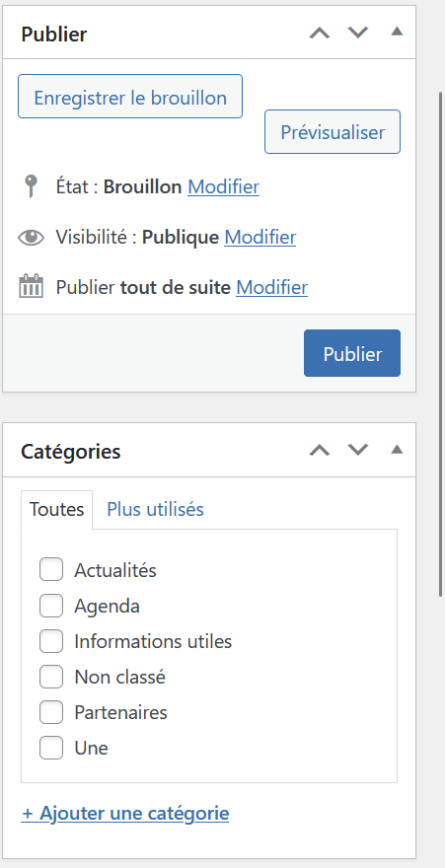The width and height of the screenshot is (445, 868).
Task: Move the Publier panel up
Action: click(320, 33)
